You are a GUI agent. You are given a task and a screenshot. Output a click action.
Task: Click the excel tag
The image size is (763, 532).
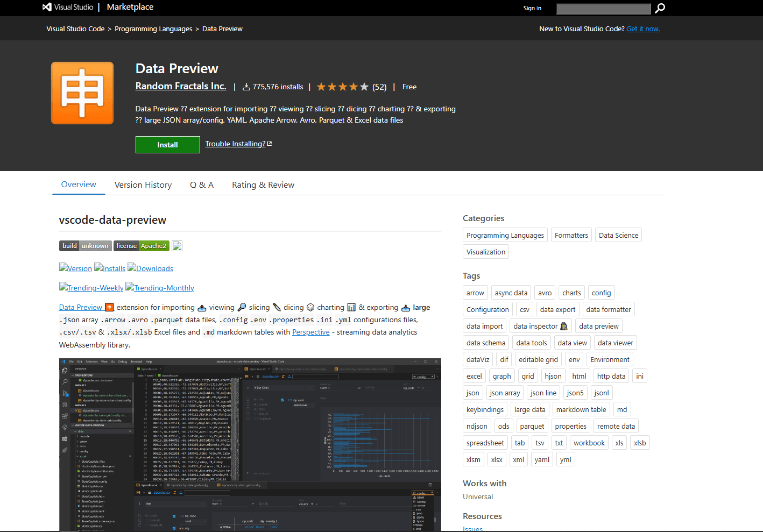click(x=474, y=376)
